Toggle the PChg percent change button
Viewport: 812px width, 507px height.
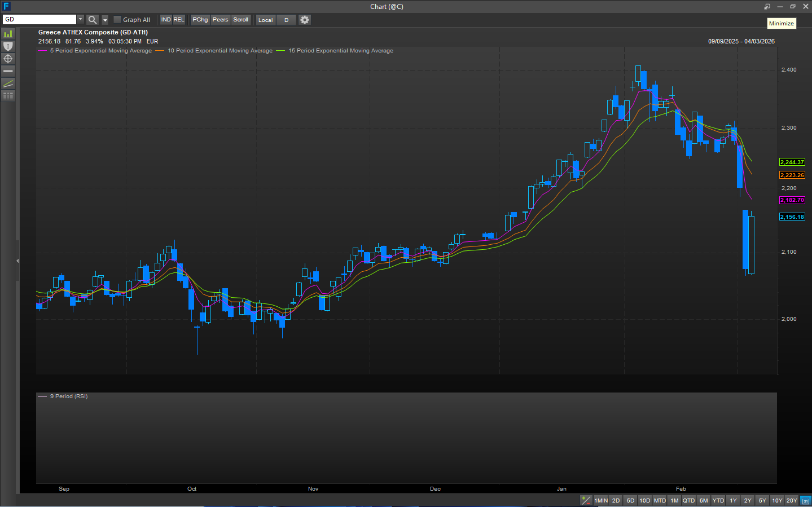200,20
